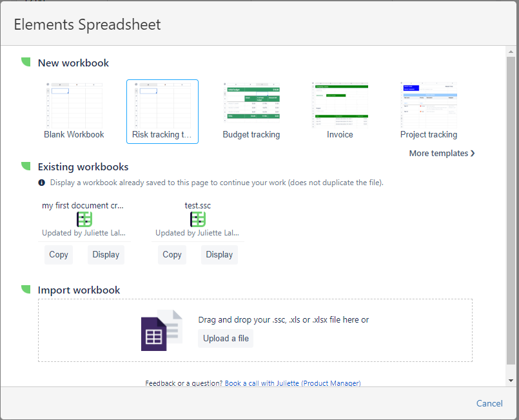Click the green icon beside Import workbook

[x=26, y=289]
